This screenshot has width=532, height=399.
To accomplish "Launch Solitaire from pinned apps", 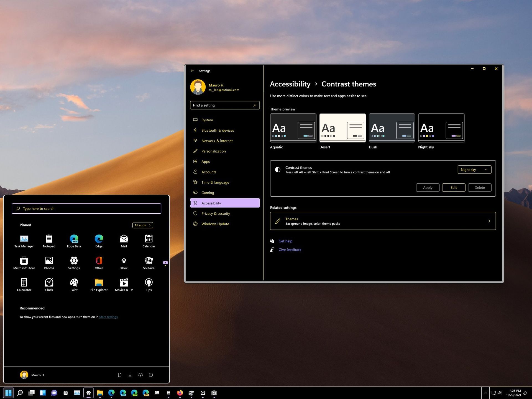I will point(149,262).
